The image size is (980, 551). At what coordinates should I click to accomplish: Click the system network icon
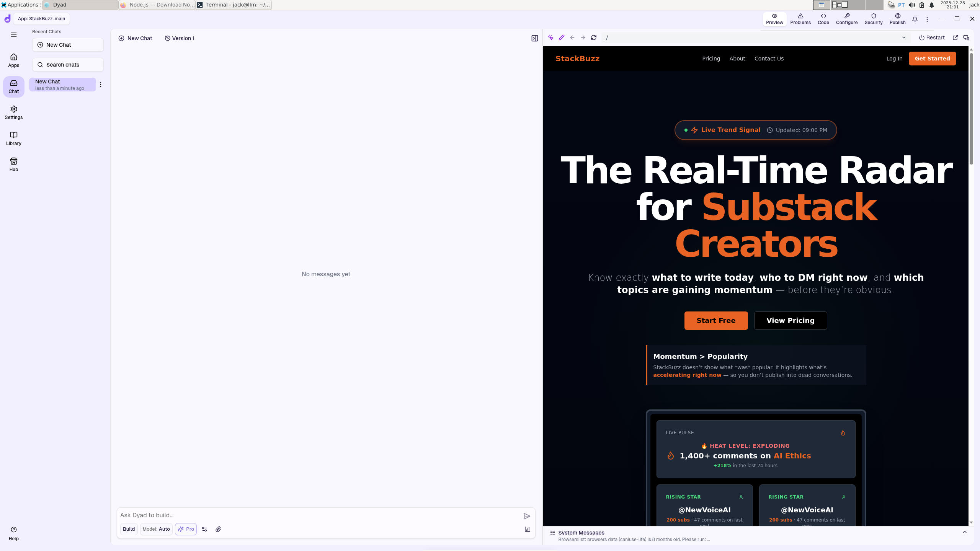(x=891, y=5)
